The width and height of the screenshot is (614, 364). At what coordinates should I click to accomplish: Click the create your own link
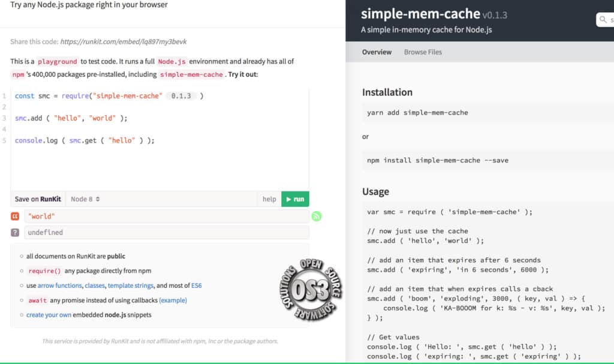[x=49, y=315]
